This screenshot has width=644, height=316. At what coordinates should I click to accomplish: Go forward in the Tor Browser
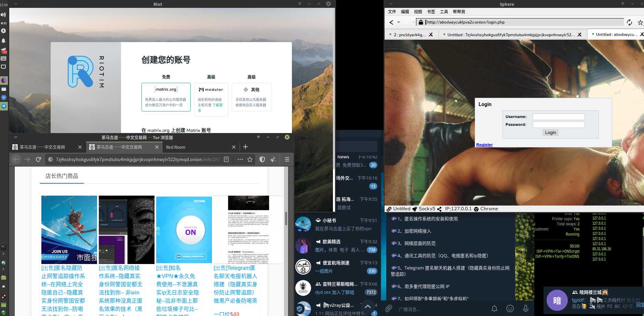point(27,159)
